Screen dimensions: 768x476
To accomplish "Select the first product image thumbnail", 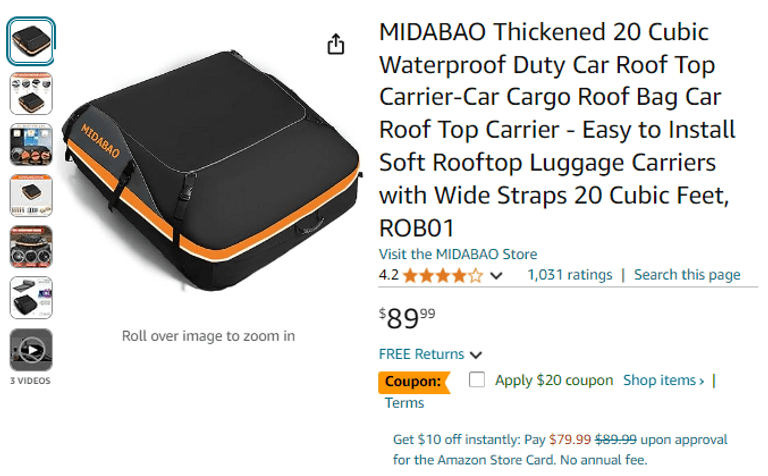I will tap(31, 42).
